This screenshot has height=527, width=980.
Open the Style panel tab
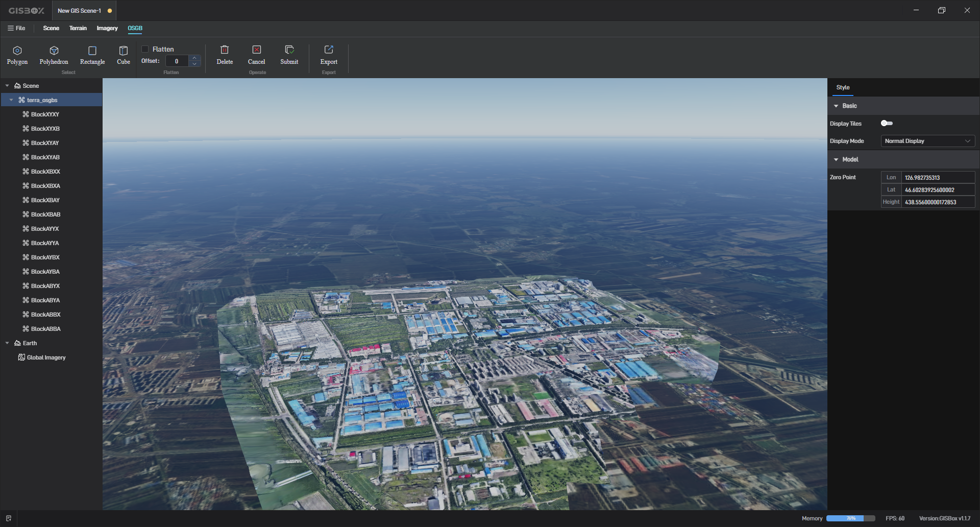843,87
